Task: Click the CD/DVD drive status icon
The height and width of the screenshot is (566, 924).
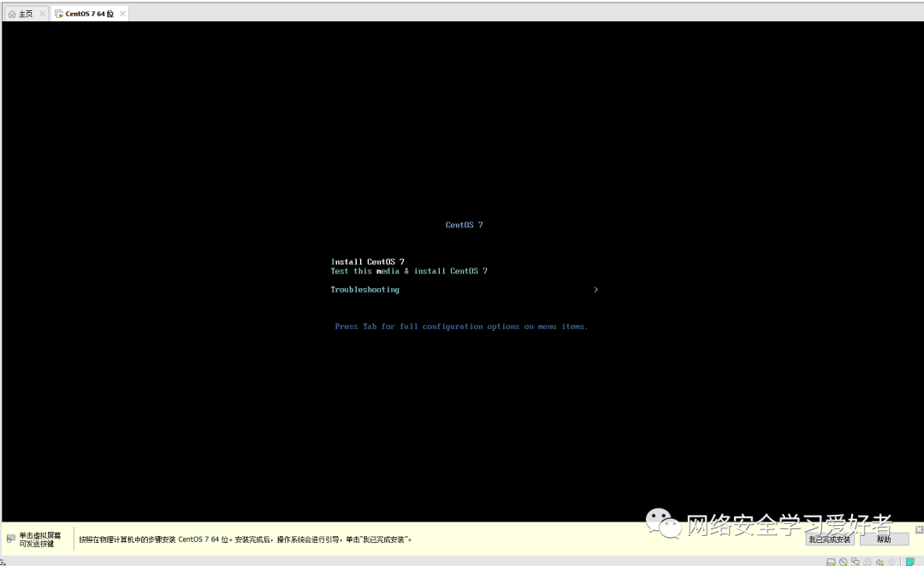Action: [x=844, y=562]
